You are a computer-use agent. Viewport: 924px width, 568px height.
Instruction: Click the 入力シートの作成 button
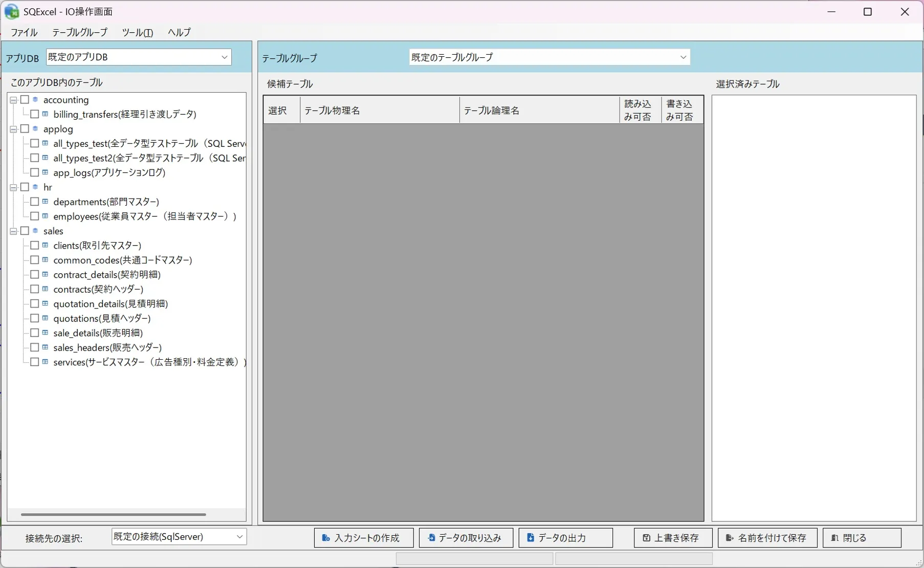click(364, 538)
